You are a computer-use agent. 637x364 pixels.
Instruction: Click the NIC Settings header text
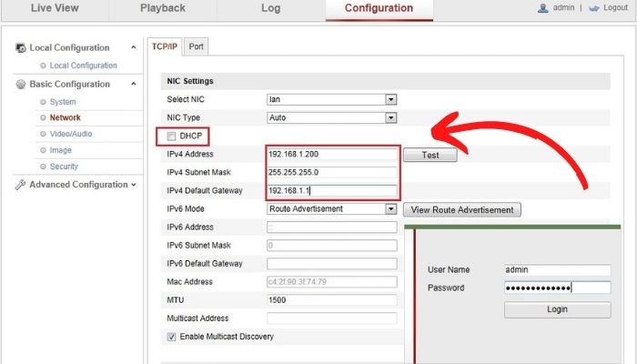point(190,81)
